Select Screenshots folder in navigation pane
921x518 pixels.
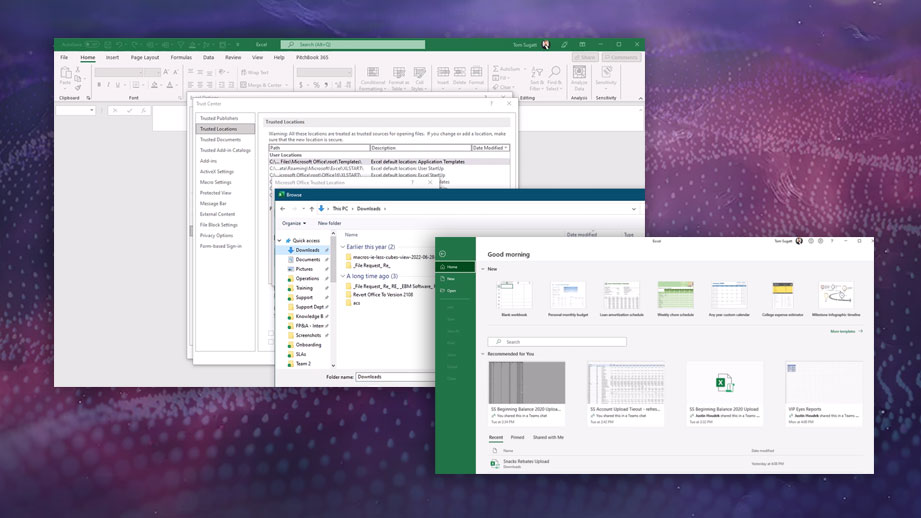(x=308, y=335)
